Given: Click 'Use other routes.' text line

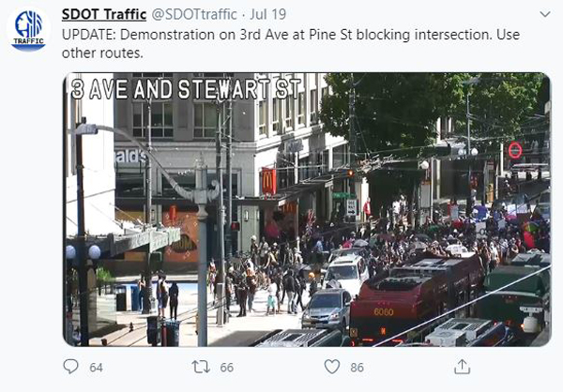Looking at the screenshot, I should (x=102, y=53).
